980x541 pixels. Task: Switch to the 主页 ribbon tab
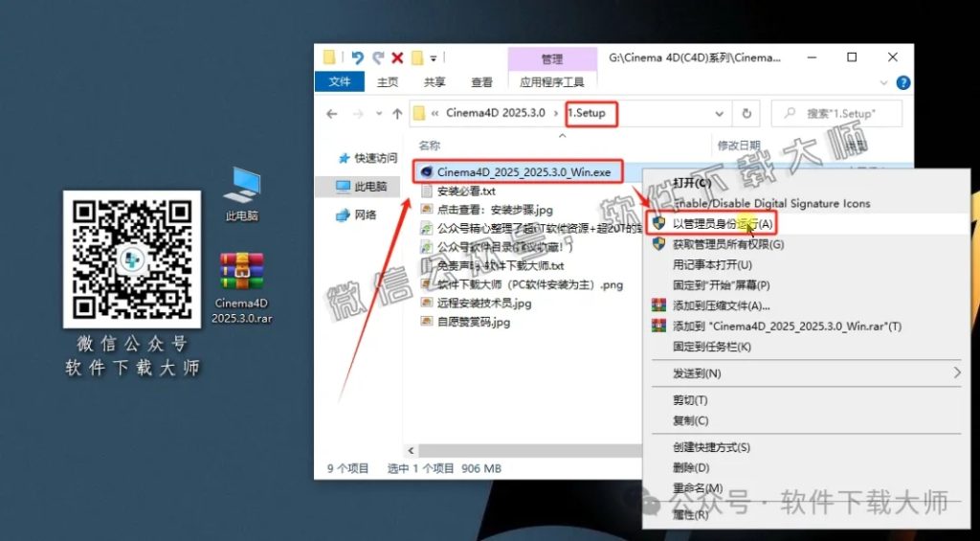point(388,82)
